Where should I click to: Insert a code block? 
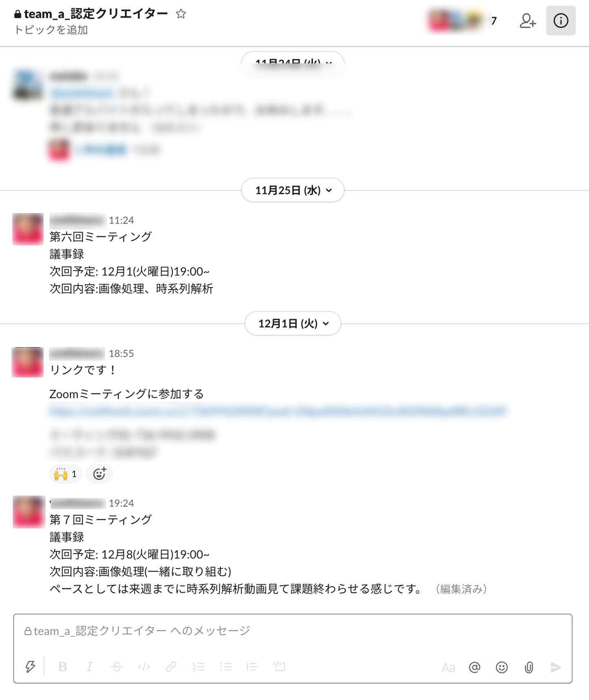point(279,667)
